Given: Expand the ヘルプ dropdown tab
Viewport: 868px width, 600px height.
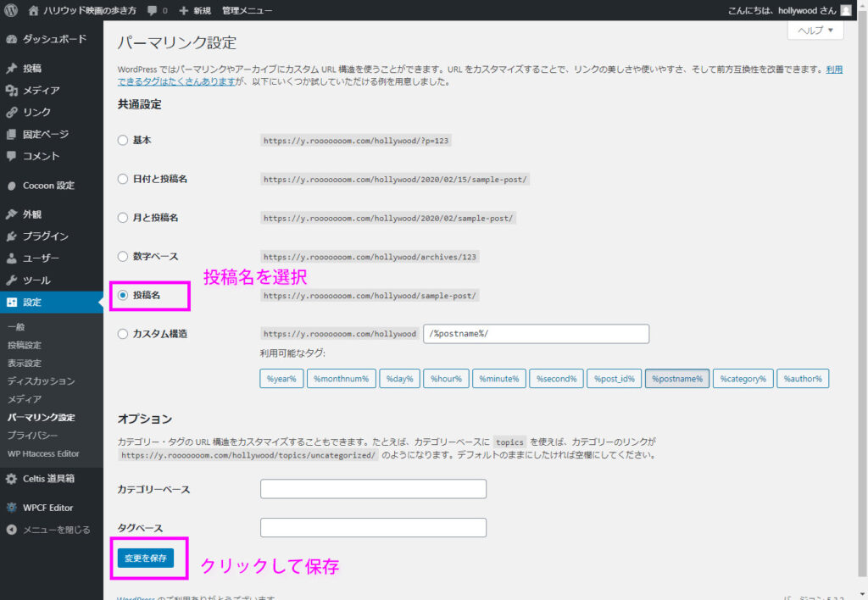Looking at the screenshot, I should point(815,31).
